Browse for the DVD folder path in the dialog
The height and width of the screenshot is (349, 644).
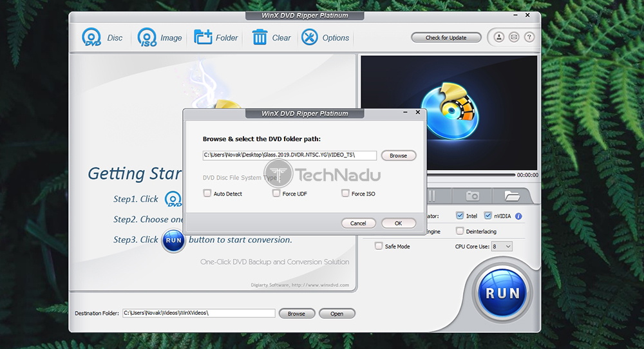click(x=399, y=156)
